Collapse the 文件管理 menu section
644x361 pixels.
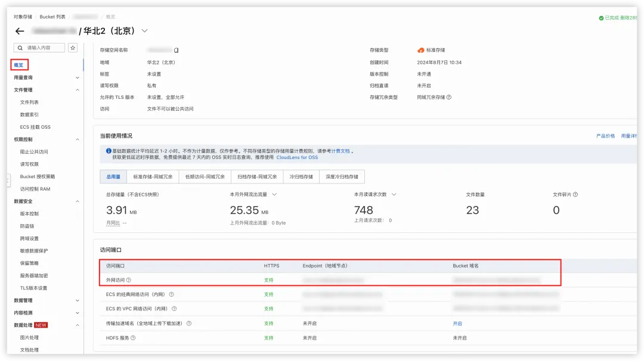(77, 90)
